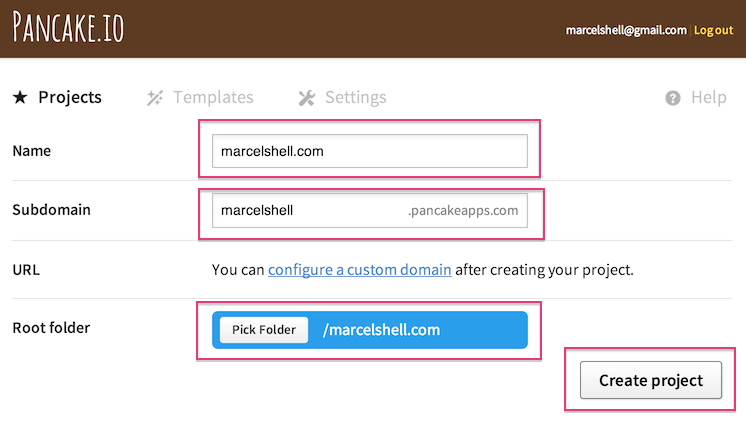The image size is (746, 426).
Task: Switch to the Templates tab
Action: [x=213, y=97]
